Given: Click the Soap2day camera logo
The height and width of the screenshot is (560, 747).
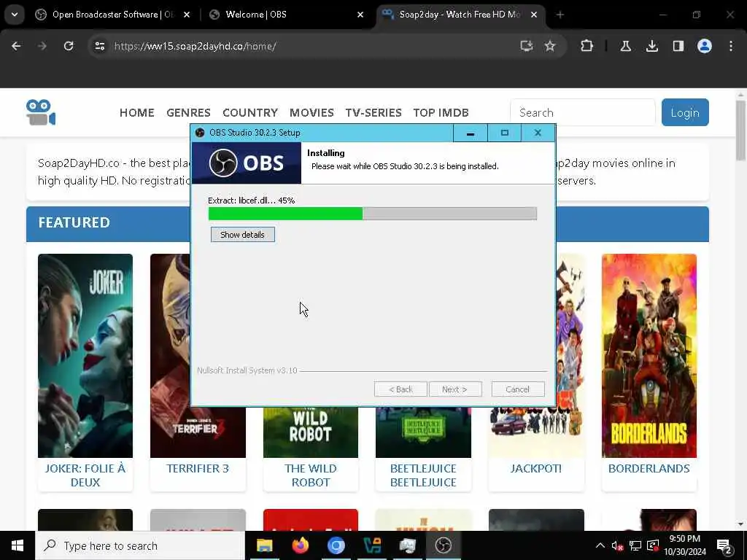Looking at the screenshot, I should pyautogui.click(x=41, y=112).
